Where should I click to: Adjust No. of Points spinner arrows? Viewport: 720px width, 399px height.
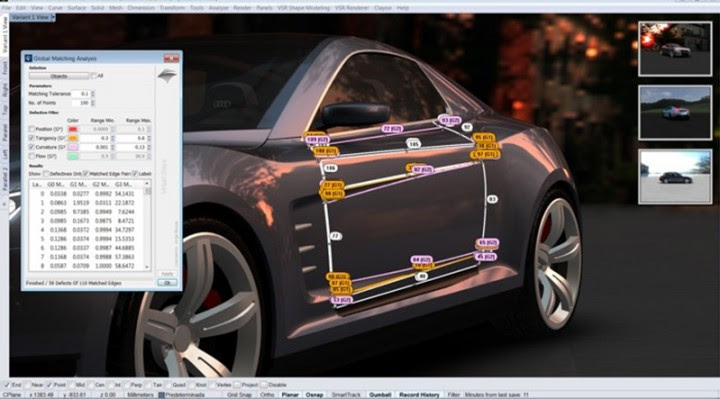point(93,103)
